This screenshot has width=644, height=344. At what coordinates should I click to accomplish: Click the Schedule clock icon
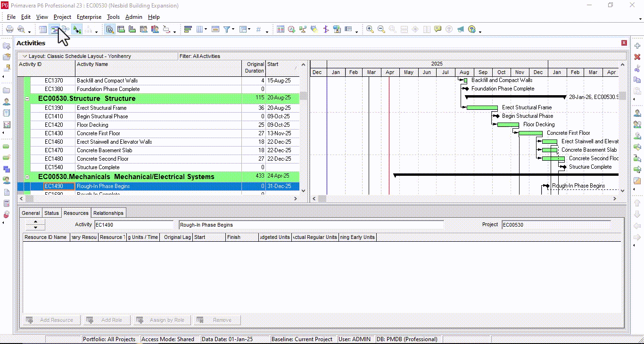292,29
